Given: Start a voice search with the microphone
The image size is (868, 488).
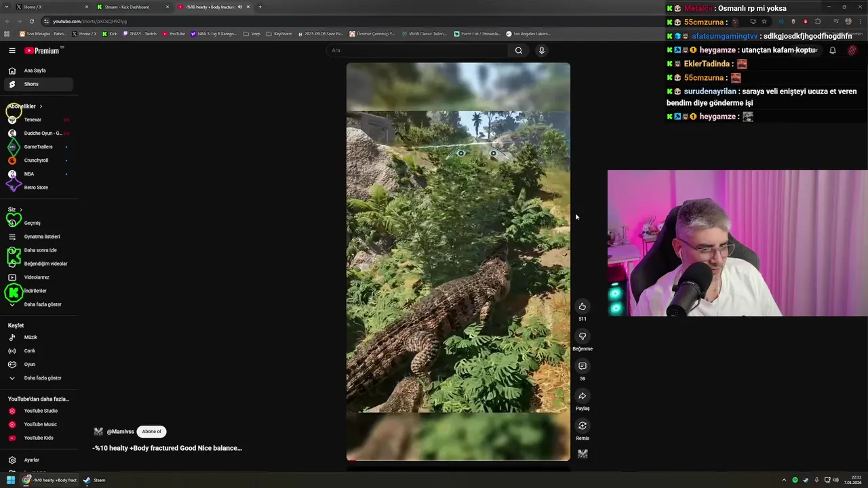Looking at the screenshot, I should [x=541, y=50].
